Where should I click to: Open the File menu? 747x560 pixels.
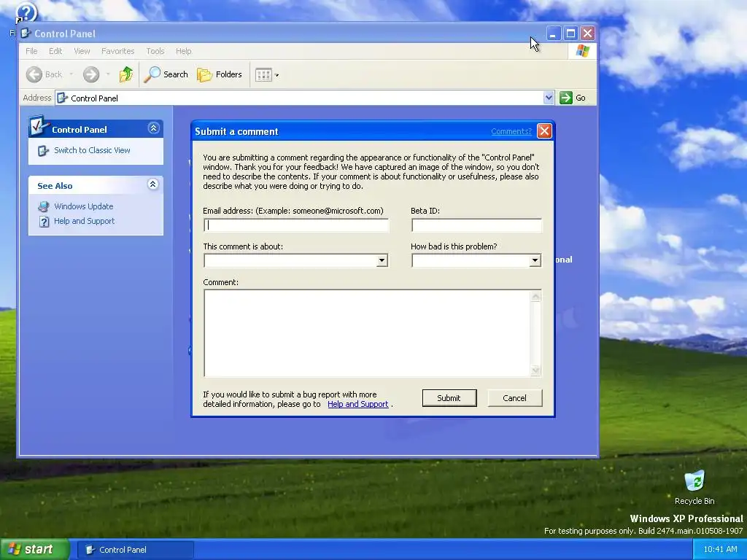pos(31,51)
